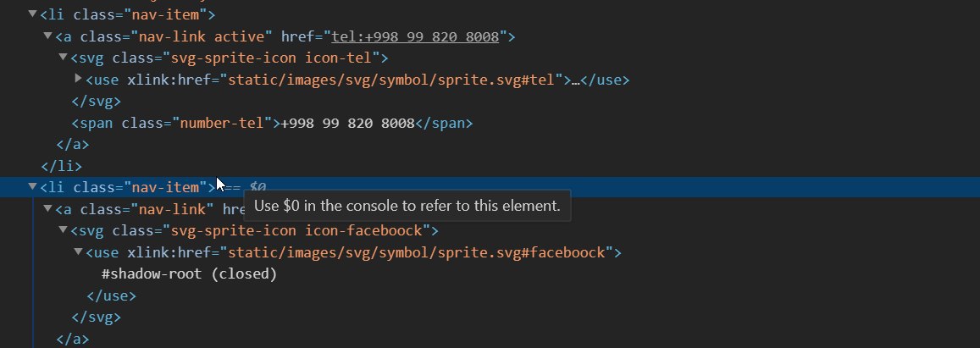Collapse the use sprite.svg#faceboock node
980x348 pixels.
coord(78,252)
